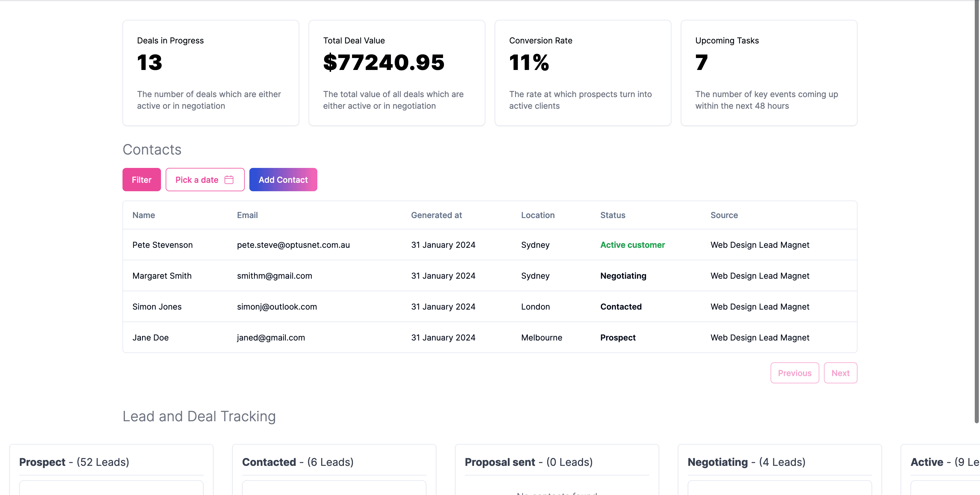Select Simon Jones name cell
This screenshot has height=495, width=980.
pos(157,306)
